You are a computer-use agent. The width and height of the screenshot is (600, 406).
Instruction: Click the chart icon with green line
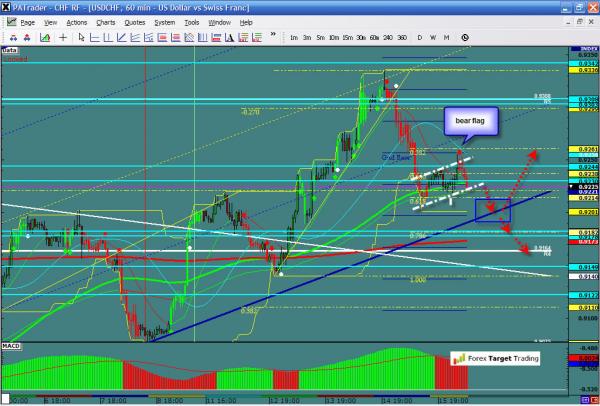(x=45, y=37)
